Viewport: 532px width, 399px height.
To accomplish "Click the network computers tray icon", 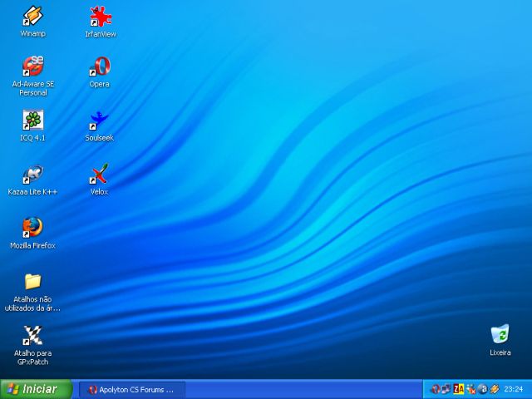I will pos(446,389).
